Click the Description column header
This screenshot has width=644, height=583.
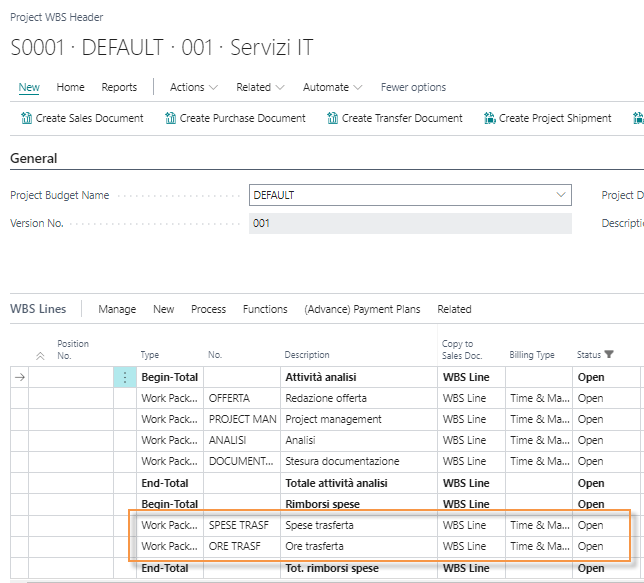(x=307, y=355)
